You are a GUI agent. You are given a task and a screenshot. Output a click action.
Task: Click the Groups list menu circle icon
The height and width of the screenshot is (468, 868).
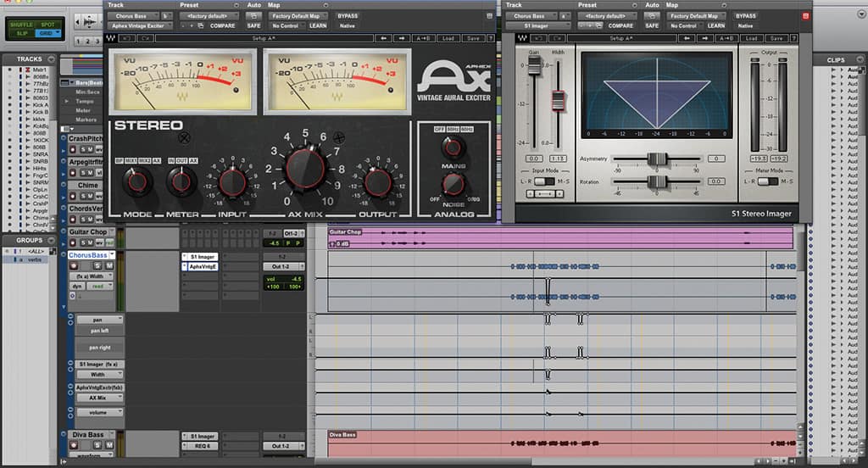[51, 241]
